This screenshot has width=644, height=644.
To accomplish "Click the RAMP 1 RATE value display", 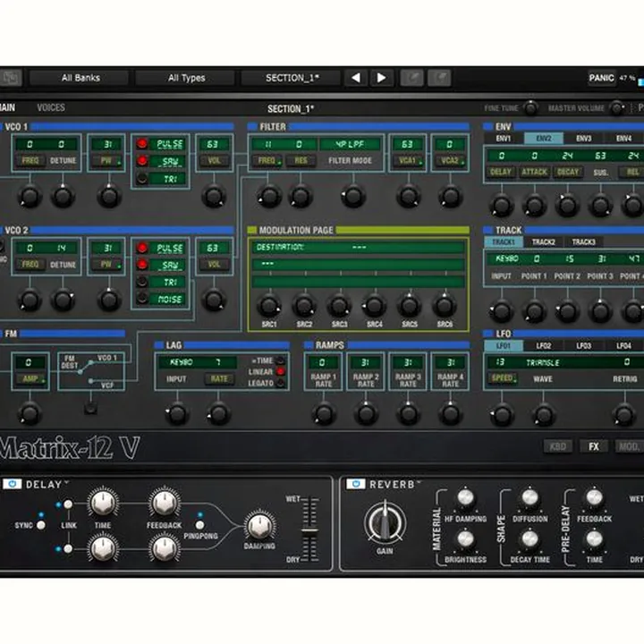I will [x=322, y=362].
